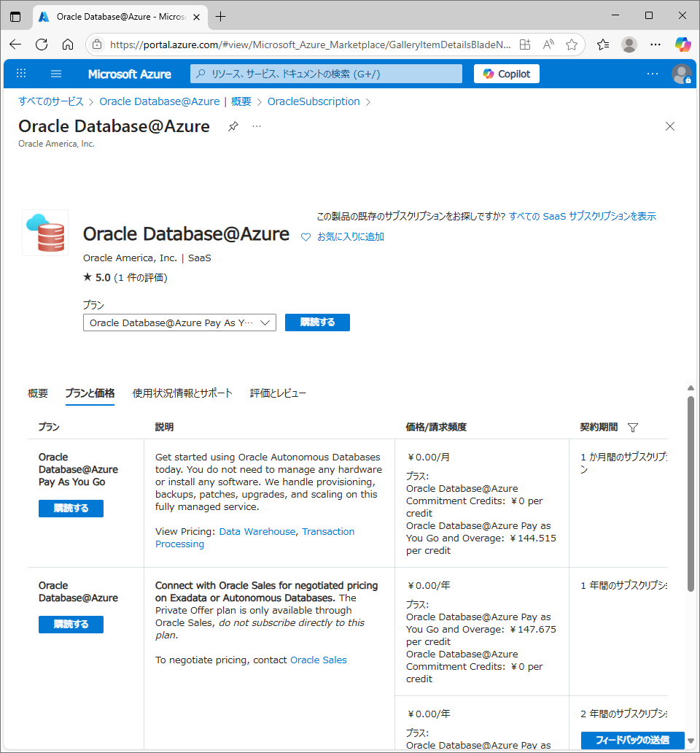
Task: Open the browser settings and more menu
Action: coord(656,45)
